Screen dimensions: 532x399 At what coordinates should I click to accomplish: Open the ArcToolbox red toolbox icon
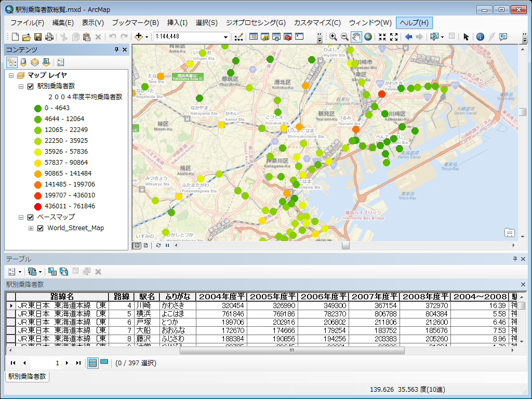[x=288, y=36]
